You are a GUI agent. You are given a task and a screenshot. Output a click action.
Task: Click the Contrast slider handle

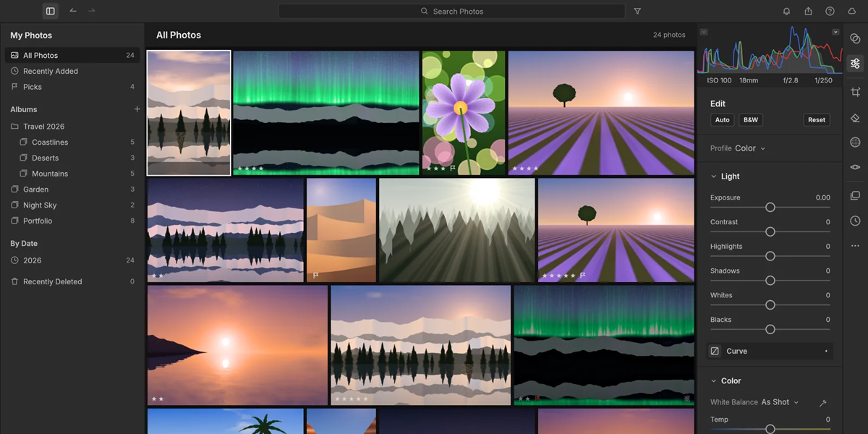[x=770, y=232]
